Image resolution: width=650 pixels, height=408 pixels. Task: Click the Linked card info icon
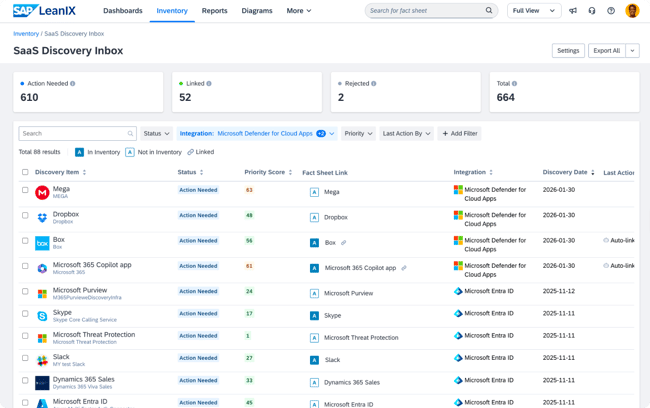click(x=209, y=83)
